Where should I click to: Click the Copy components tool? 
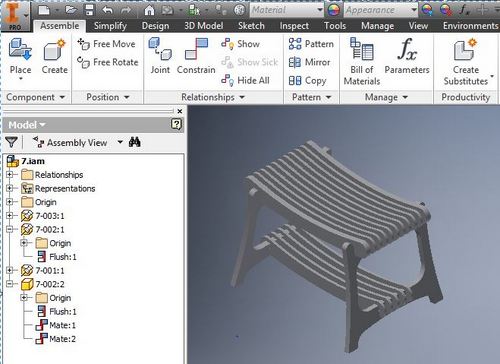coord(307,81)
